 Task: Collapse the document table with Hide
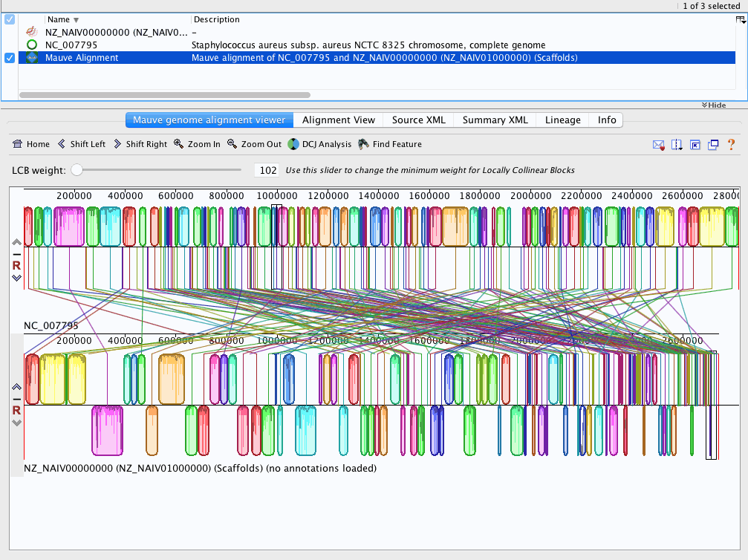[x=714, y=105]
